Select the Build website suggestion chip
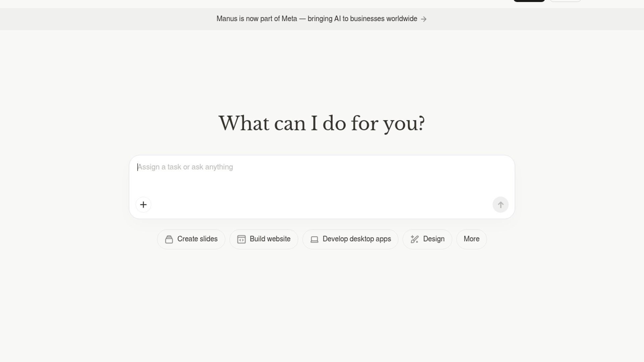 (x=270, y=239)
